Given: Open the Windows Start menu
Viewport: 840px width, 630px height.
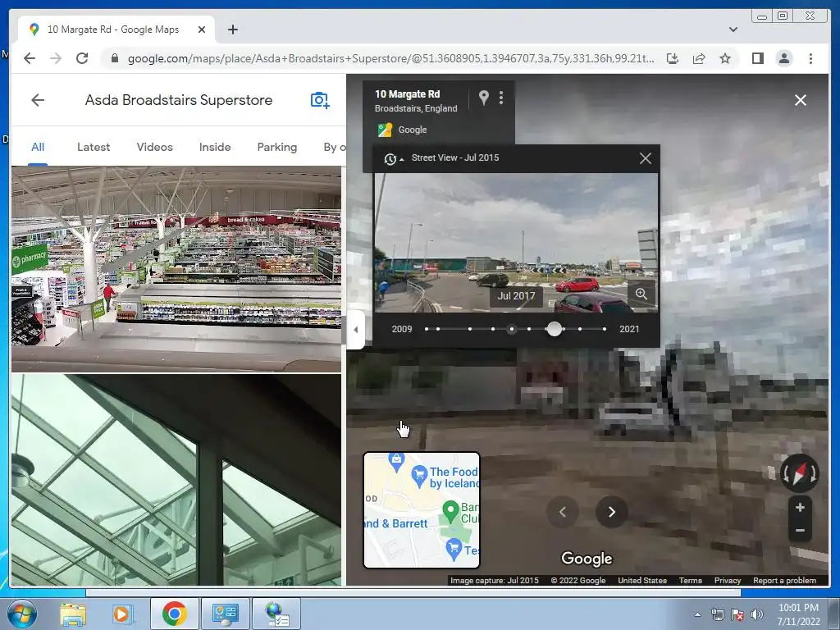Looking at the screenshot, I should 22,614.
